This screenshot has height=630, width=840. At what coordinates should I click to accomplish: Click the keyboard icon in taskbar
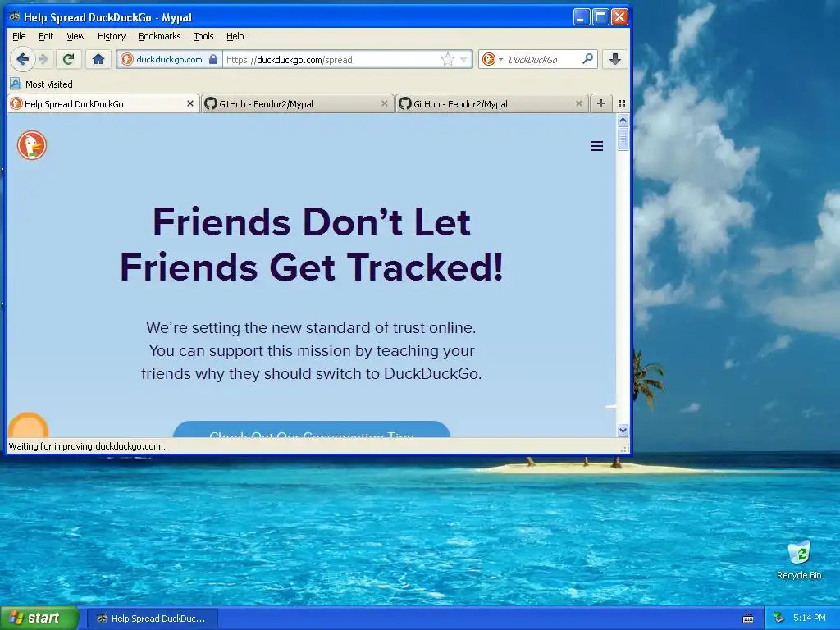(x=748, y=619)
